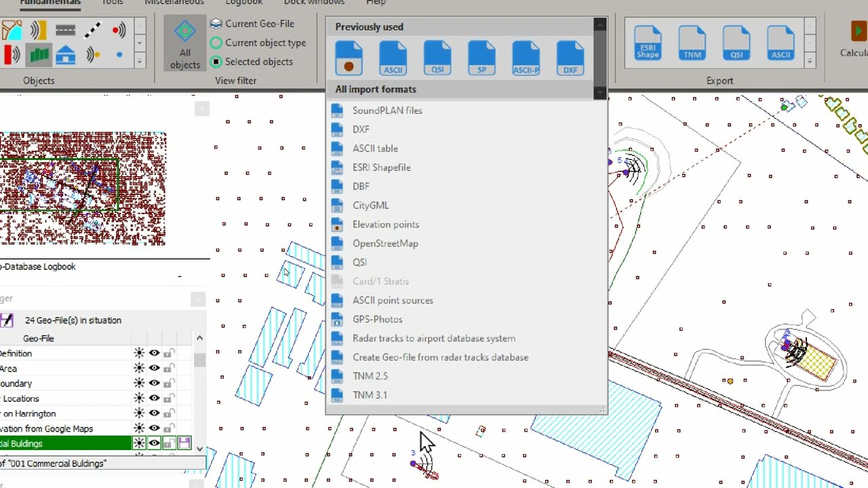Move the Objects gallery down one row
Image resolution: width=868 pixels, height=488 pixels.
(x=140, y=43)
